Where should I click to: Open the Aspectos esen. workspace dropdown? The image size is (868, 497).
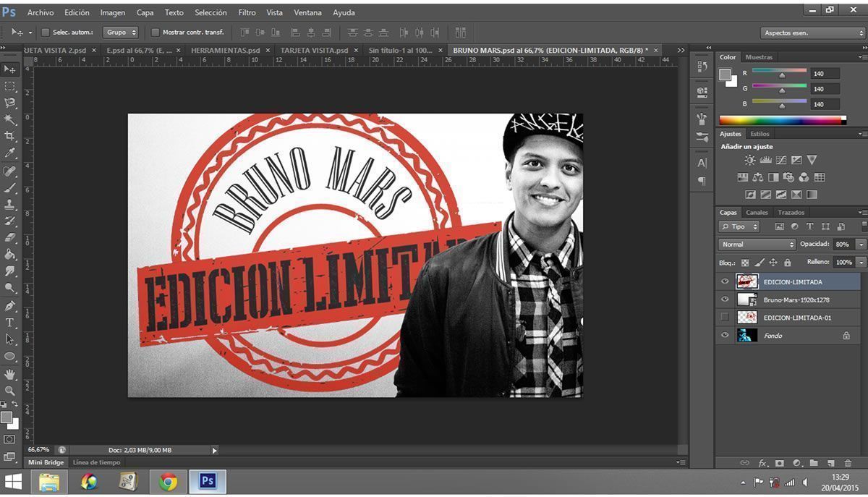(813, 33)
